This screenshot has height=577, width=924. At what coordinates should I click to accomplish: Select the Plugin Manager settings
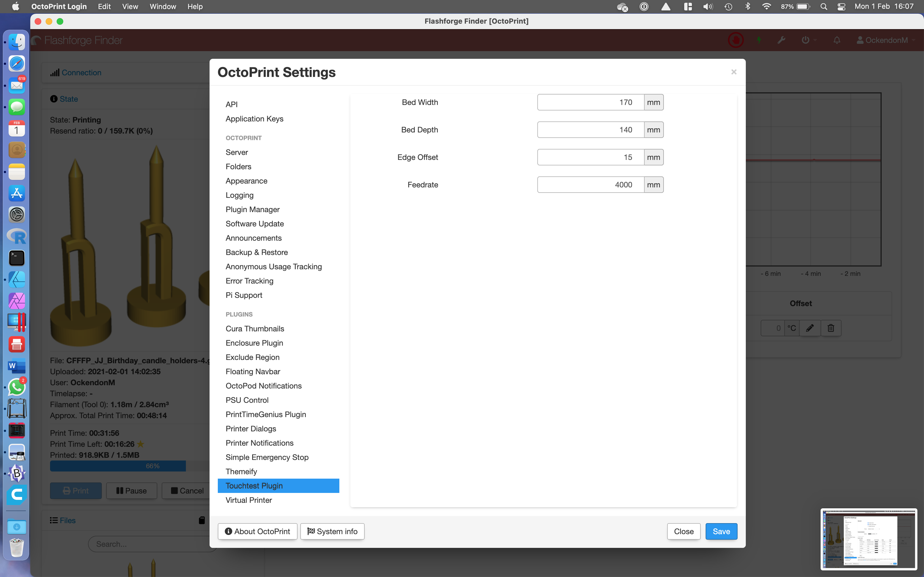pos(253,209)
